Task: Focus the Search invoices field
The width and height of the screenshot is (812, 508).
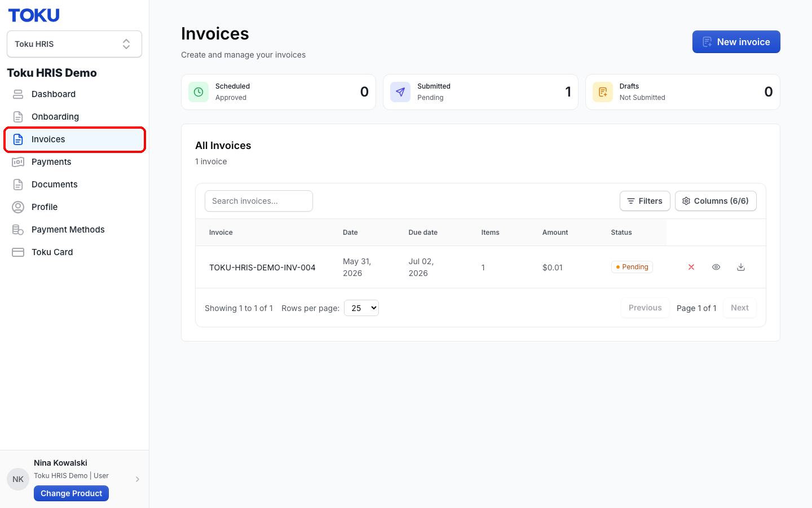Action: pos(259,201)
